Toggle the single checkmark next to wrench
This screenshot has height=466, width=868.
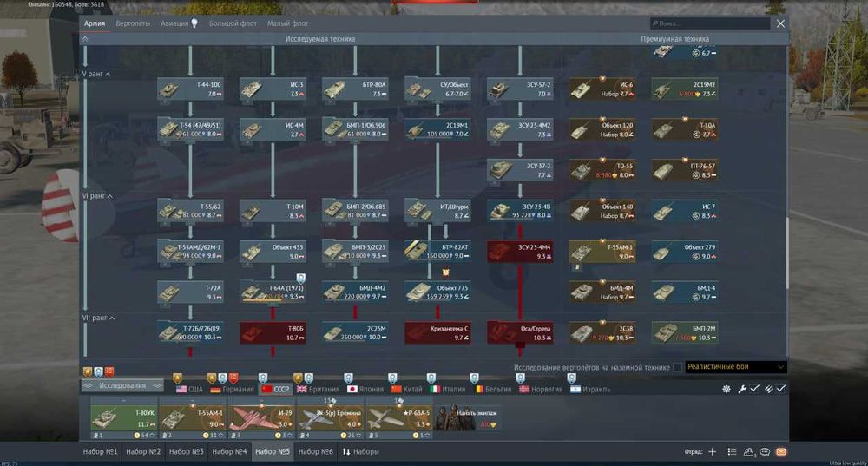pos(754,389)
